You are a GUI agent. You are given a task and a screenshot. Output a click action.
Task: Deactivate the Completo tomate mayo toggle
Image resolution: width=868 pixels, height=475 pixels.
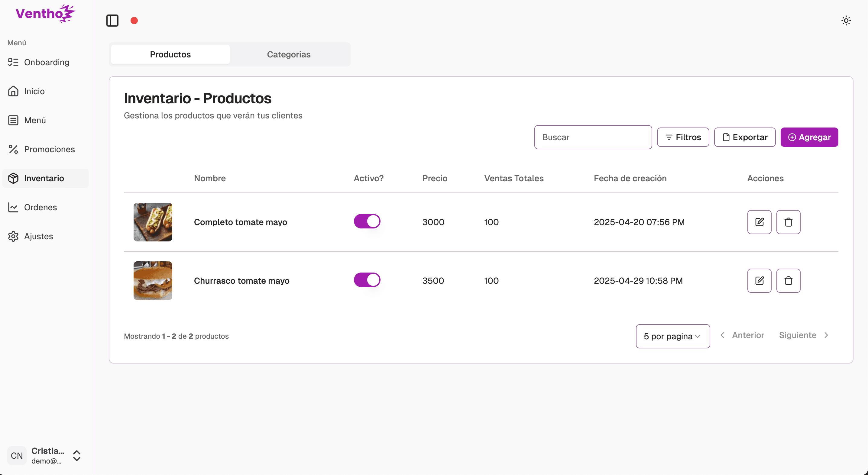tap(367, 221)
